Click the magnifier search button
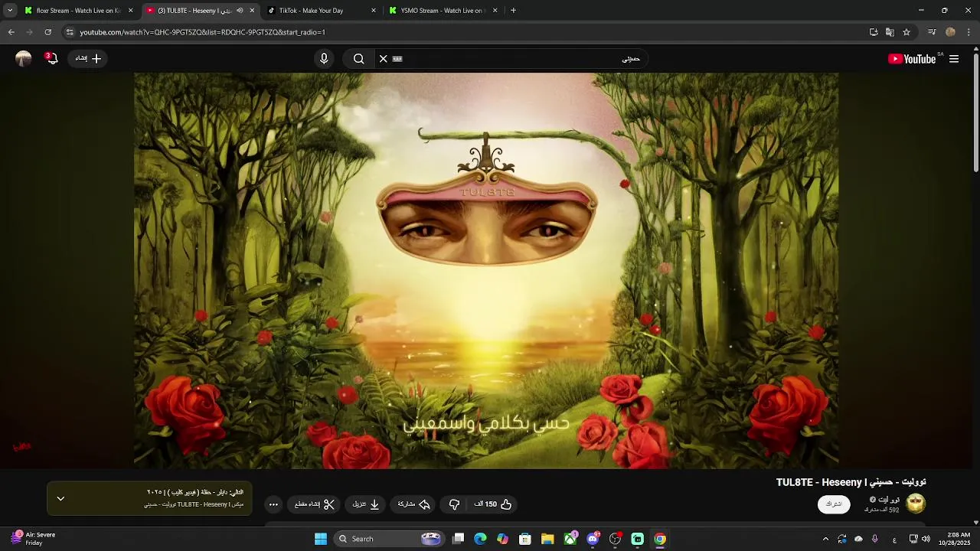This screenshot has width=980, height=551. pyautogui.click(x=358, y=59)
